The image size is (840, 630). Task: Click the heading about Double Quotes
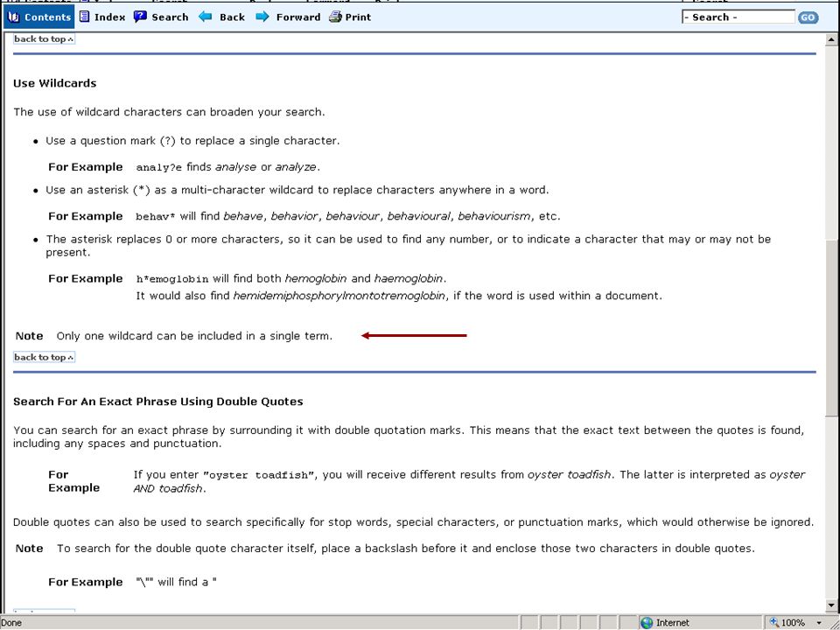pyautogui.click(x=158, y=402)
